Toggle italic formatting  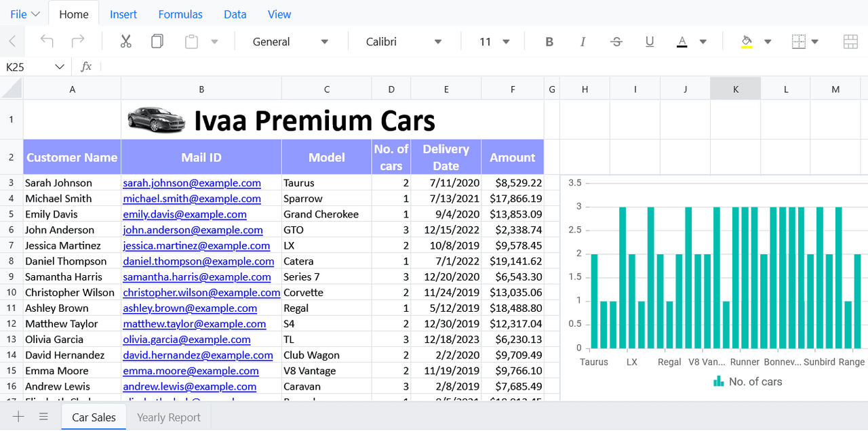click(583, 42)
